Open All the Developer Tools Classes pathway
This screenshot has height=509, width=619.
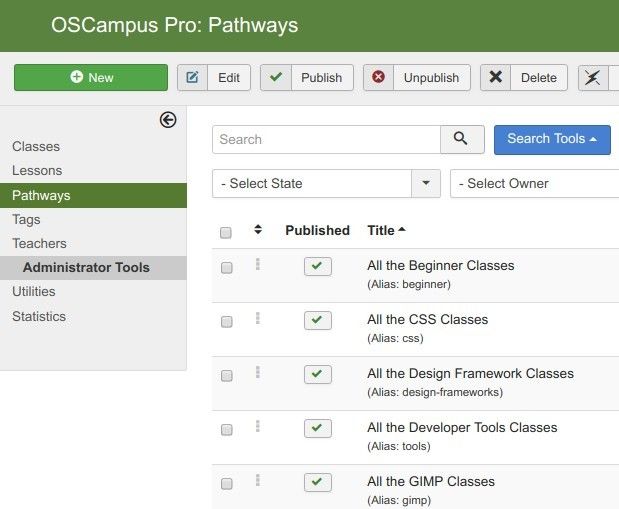tap(462, 428)
